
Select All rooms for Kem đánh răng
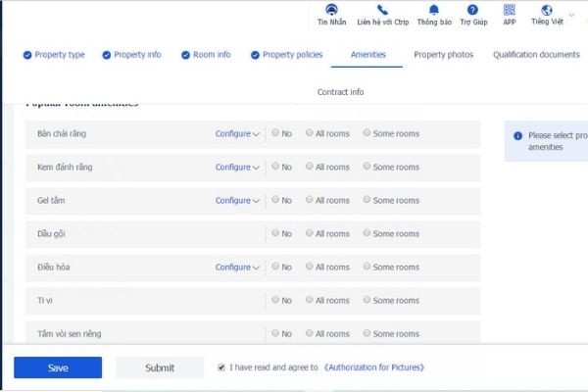(309, 166)
